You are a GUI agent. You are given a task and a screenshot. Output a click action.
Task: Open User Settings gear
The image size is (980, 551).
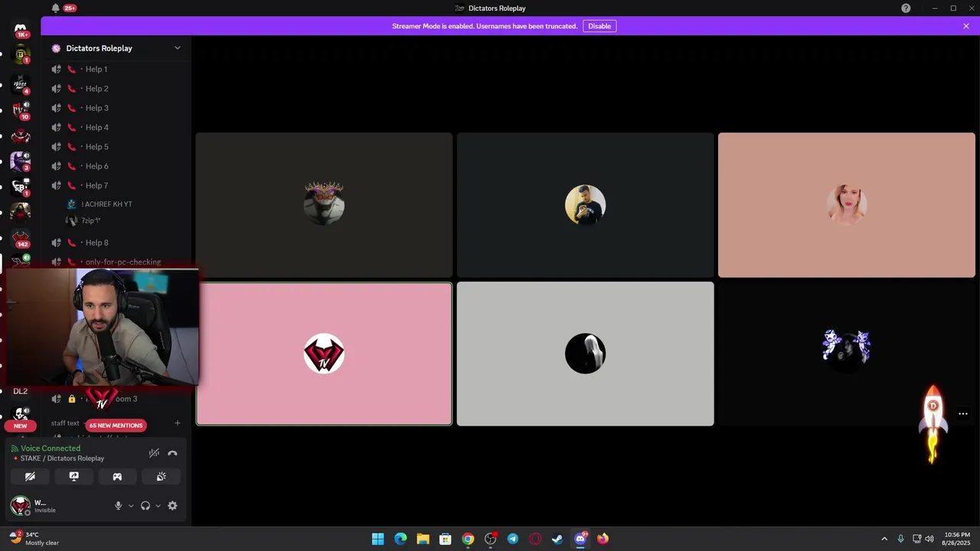coord(172,506)
